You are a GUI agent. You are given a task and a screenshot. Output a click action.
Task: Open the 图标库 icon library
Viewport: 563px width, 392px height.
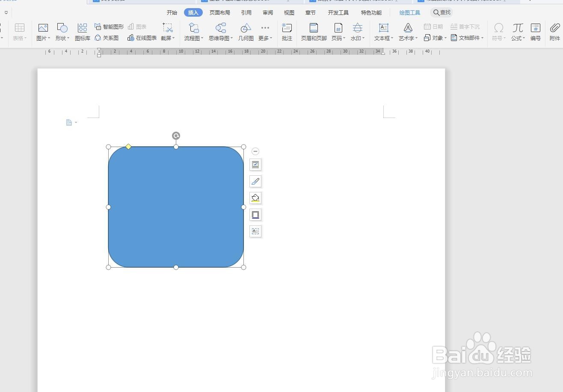[x=82, y=32]
